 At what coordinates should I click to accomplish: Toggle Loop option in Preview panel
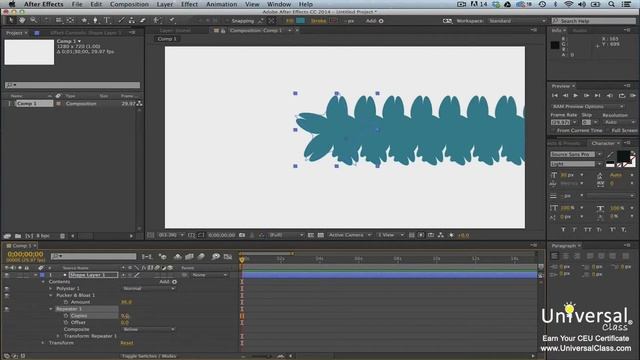point(622,96)
